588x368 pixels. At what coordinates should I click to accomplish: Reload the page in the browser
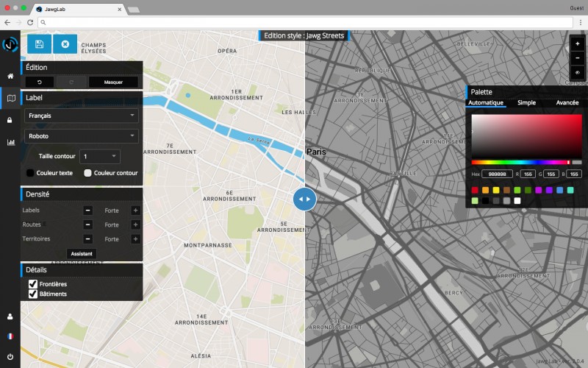pyautogui.click(x=30, y=23)
